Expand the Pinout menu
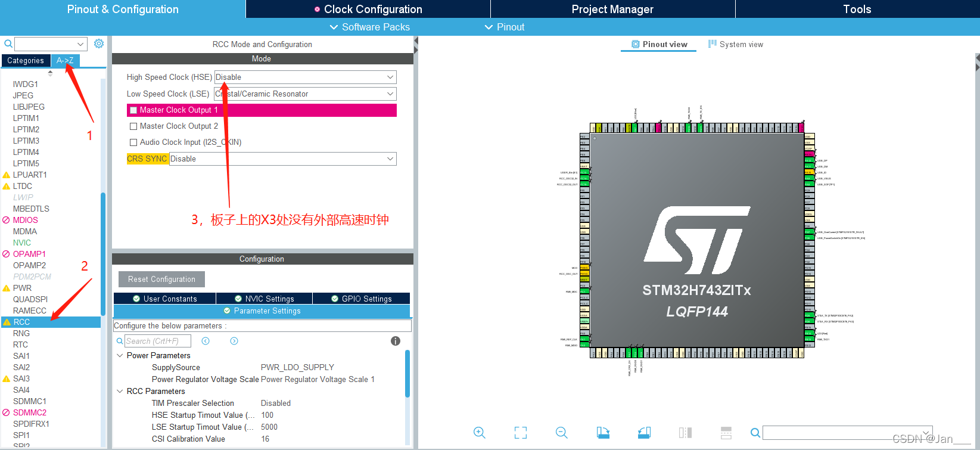 pos(505,27)
